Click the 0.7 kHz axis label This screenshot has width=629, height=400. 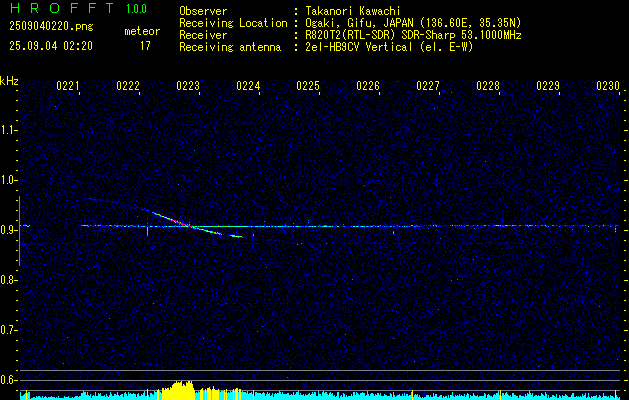coord(8,330)
